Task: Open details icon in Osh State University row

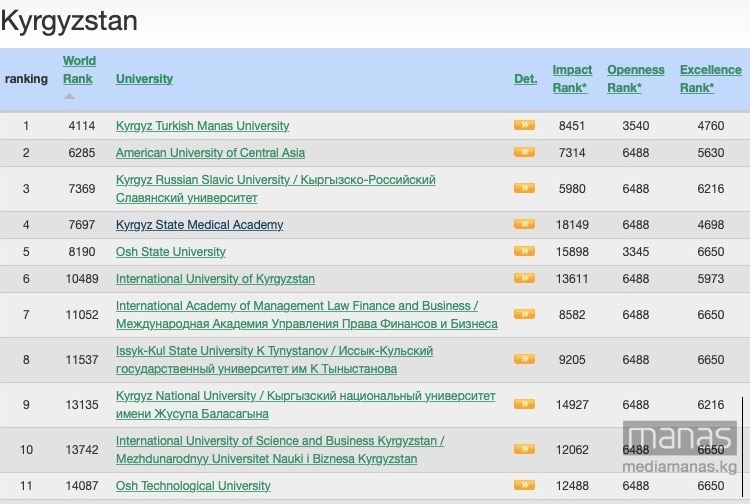Action: (x=524, y=251)
